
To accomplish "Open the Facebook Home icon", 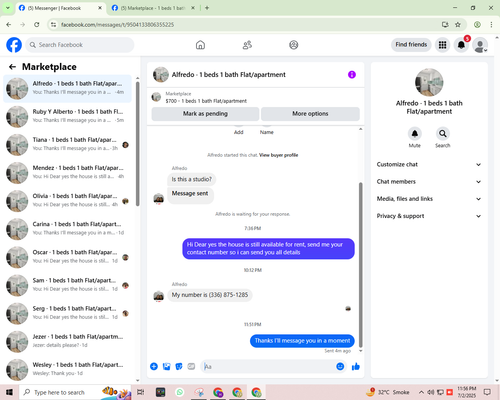I will coord(200,45).
